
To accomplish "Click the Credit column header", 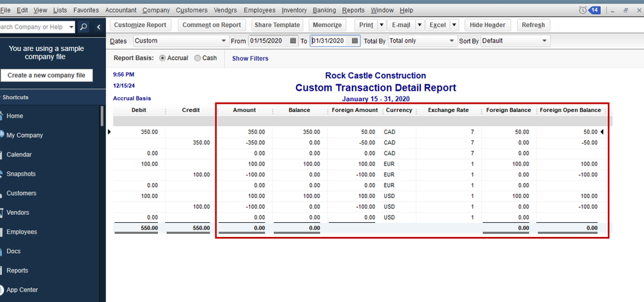I will coord(191,110).
